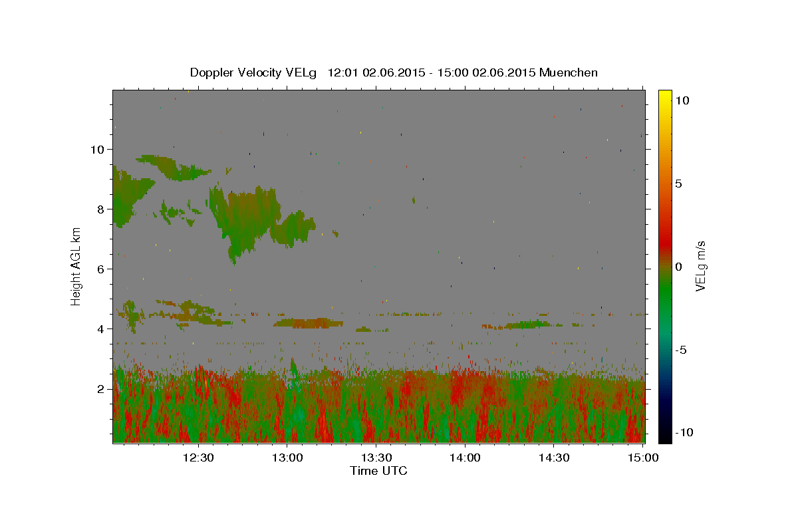Click the 'Height AGL km' axis label

pos(76,267)
